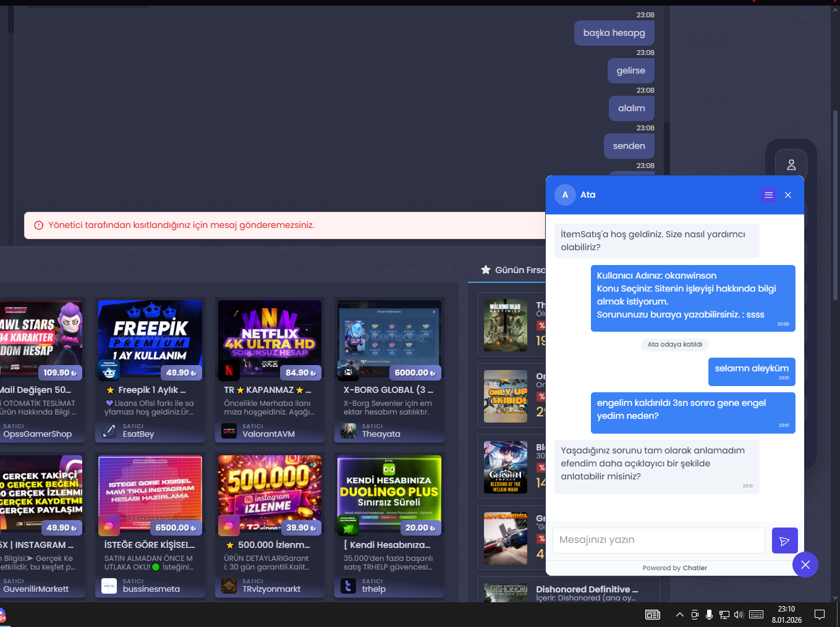Visit seller ValorantAVM's profile

pos(268,434)
